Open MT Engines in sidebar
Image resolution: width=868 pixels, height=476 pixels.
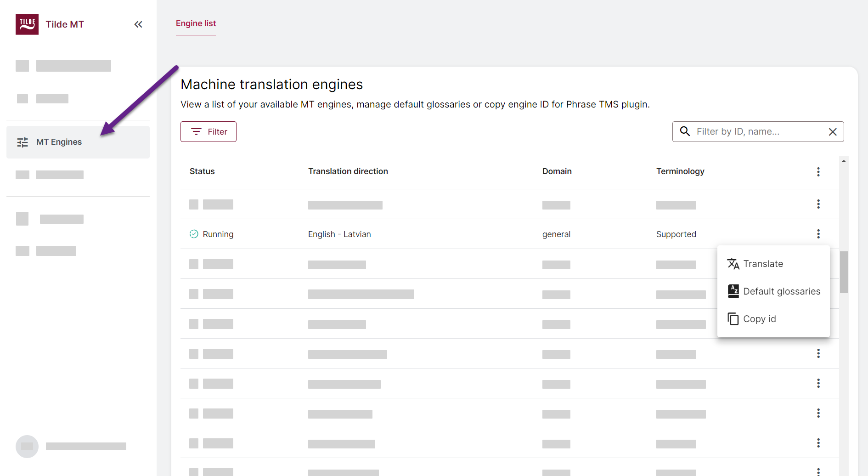point(78,142)
